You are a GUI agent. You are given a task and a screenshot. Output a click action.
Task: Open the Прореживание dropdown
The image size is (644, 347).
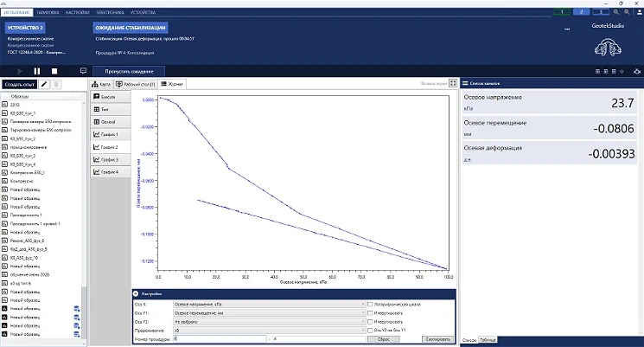[269, 331]
